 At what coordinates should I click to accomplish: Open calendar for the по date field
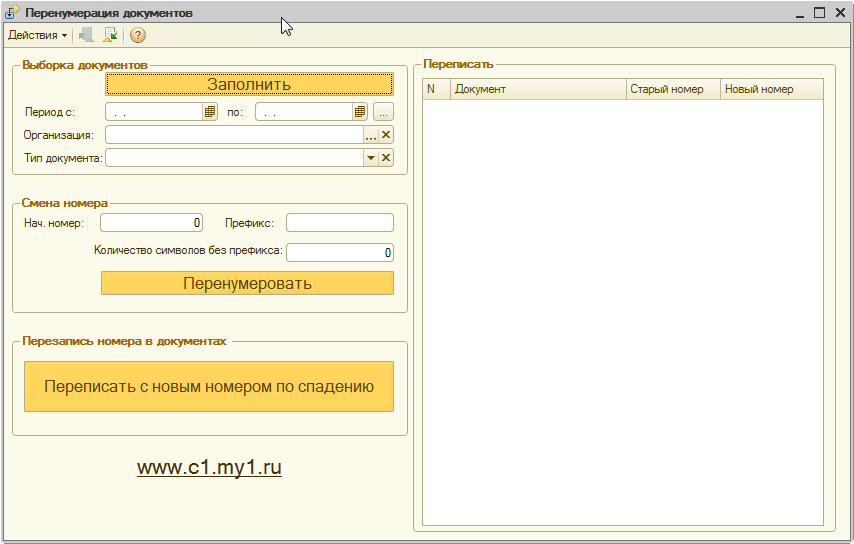(359, 112)
